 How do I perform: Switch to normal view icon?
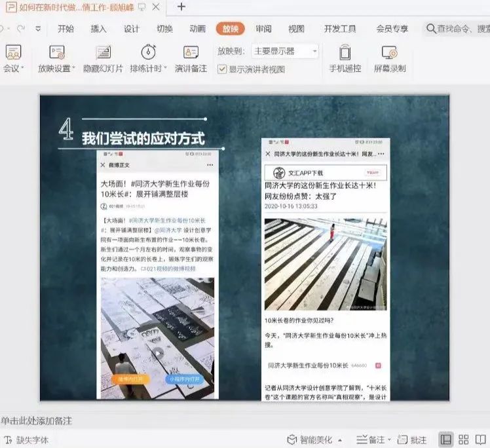[446, 439]
